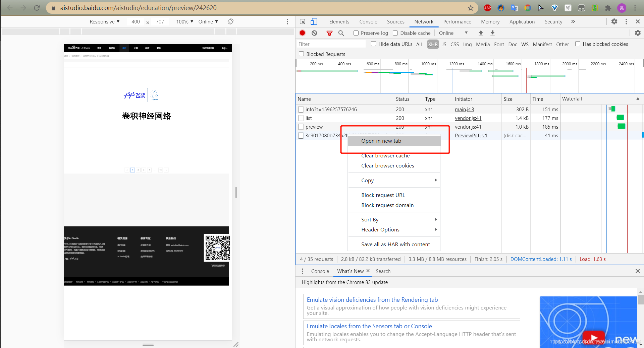Toggle Hide data URLs checkbox
This screenshot has width=644, height=348.
point(373,44)
